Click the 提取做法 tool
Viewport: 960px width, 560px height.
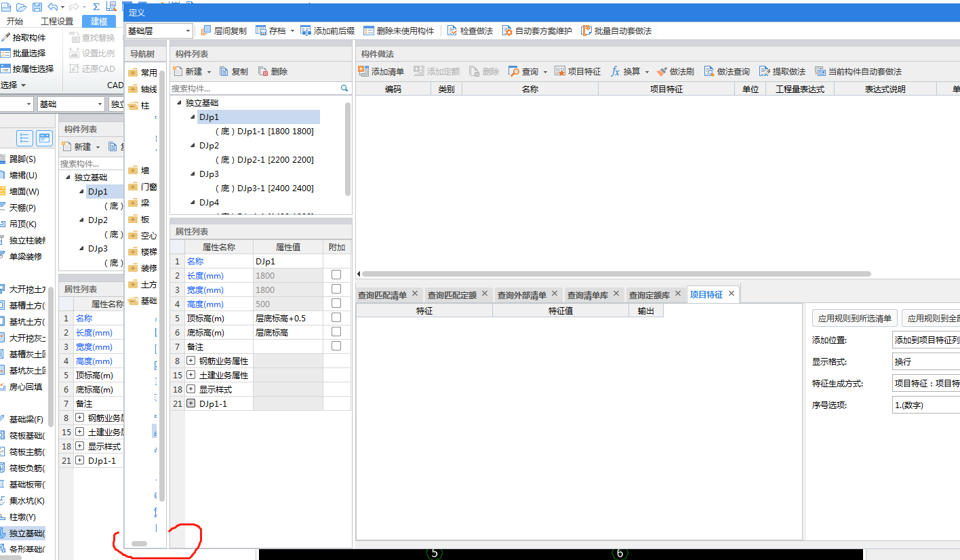point(782,71)
